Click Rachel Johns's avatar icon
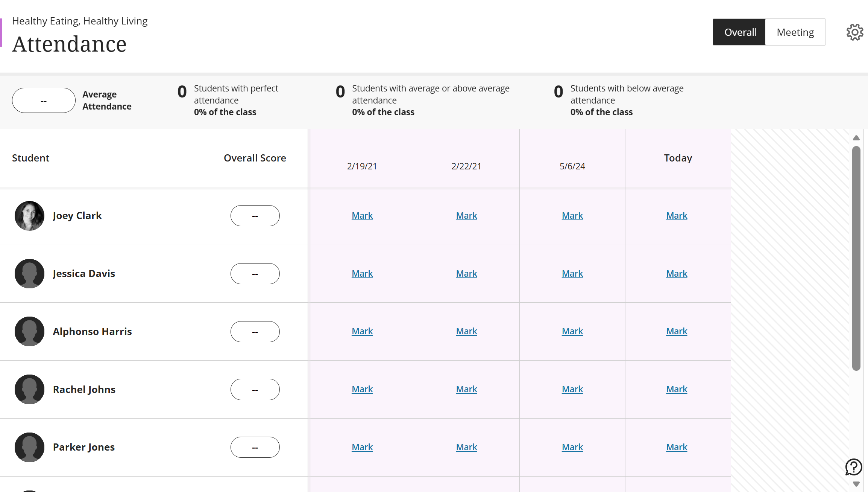 pos(29,390)
